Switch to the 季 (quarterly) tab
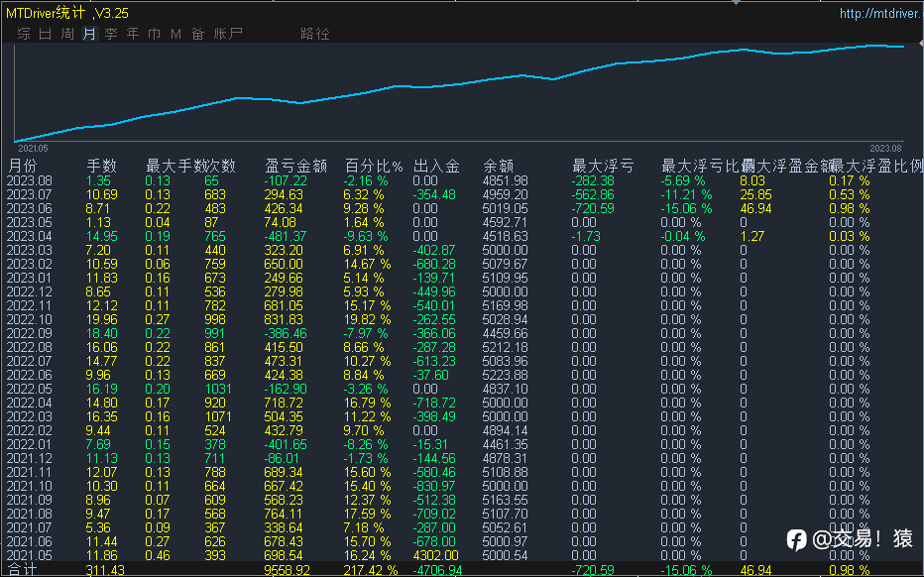 (111, 34)
